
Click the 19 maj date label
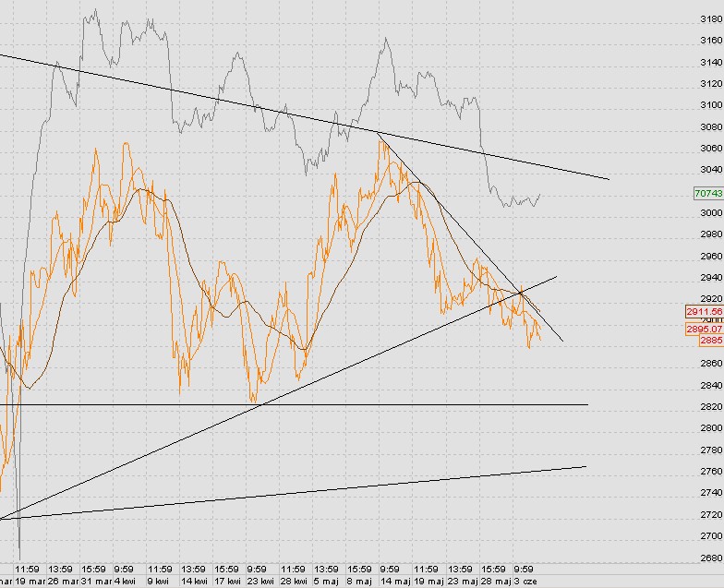pos(428,582)
